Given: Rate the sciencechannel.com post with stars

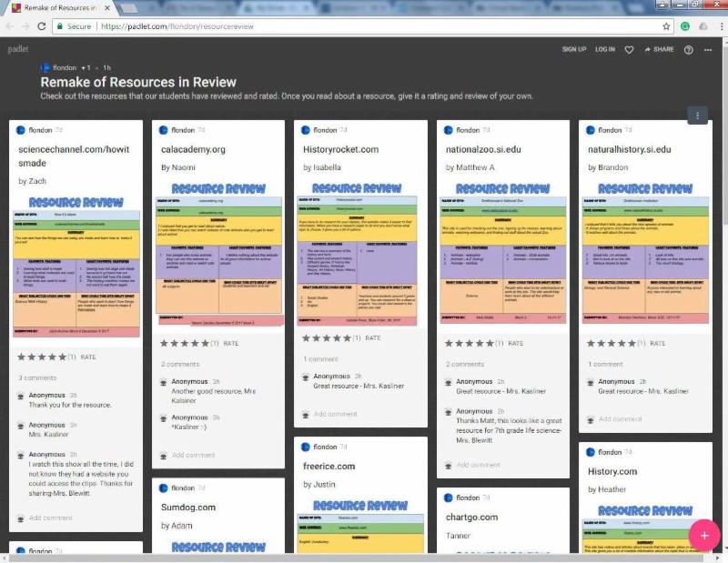Looking at the screenshot, I should (x=42, y=357).
